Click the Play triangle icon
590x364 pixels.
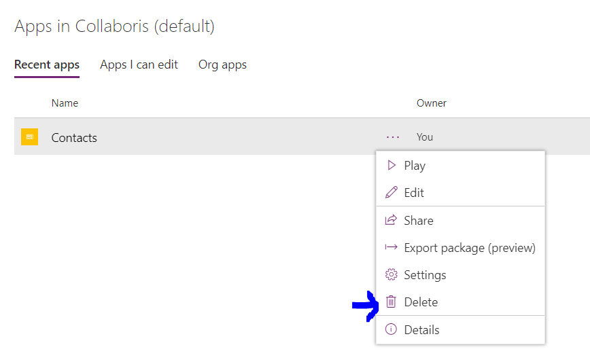tap(392, 165)
